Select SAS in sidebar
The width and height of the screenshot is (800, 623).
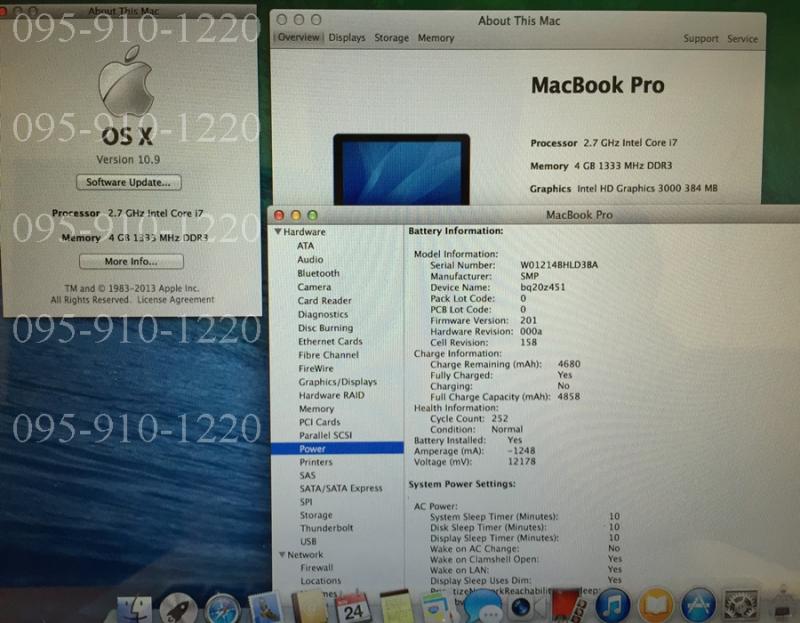pos(308,475)
